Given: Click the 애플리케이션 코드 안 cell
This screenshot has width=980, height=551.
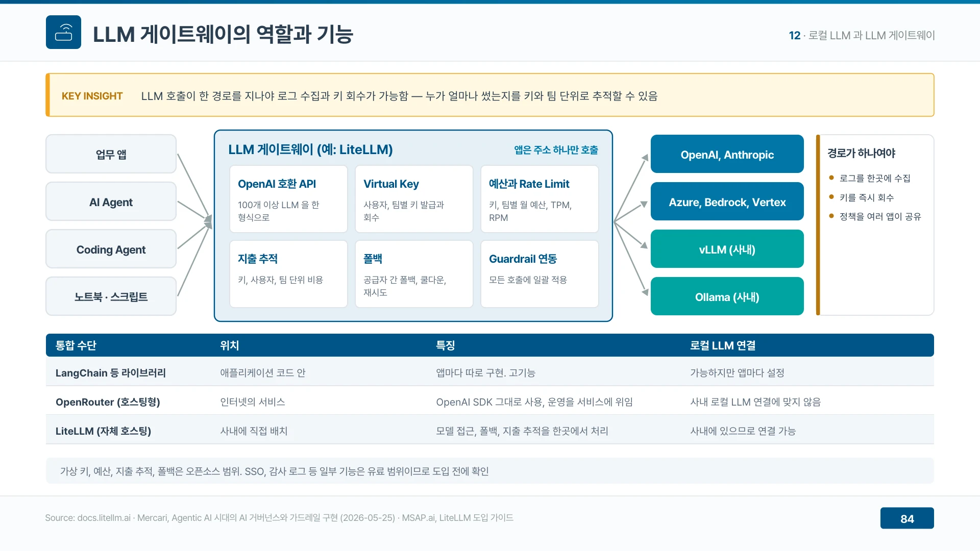Looking at the screenshot, I should tap(262, 373).
